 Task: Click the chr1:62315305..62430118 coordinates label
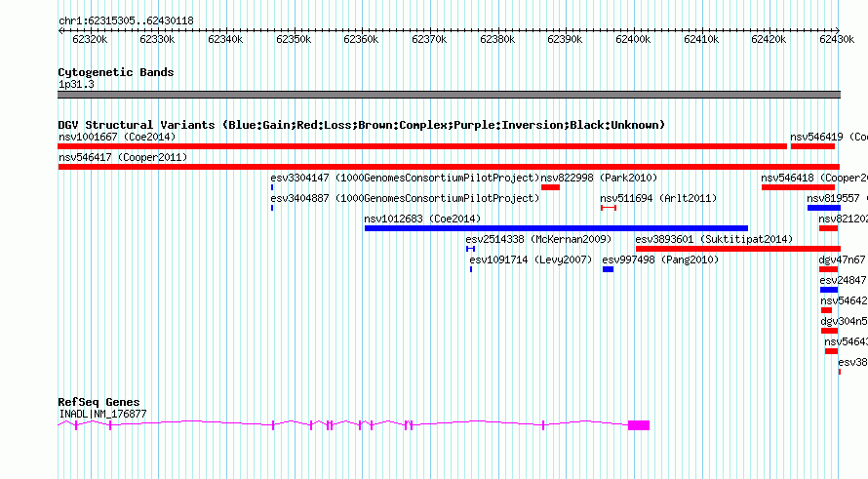pos(126,20)
